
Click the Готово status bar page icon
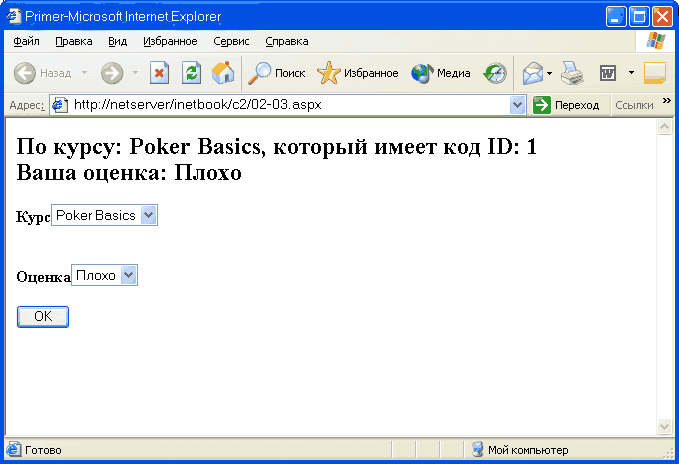[x=13, y=450]
